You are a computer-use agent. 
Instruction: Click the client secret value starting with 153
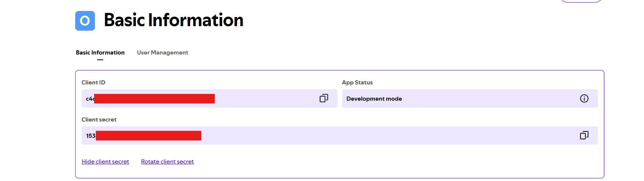(90, 136)
